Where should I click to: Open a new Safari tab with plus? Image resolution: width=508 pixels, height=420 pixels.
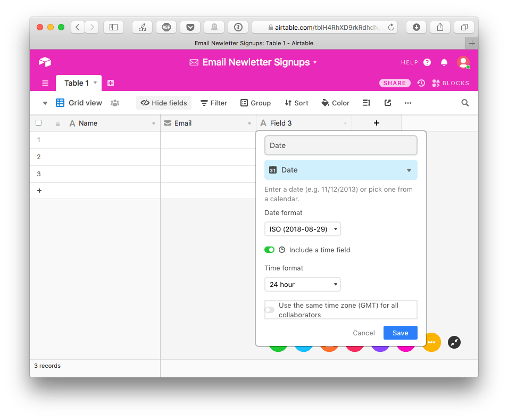coord(472,43)
